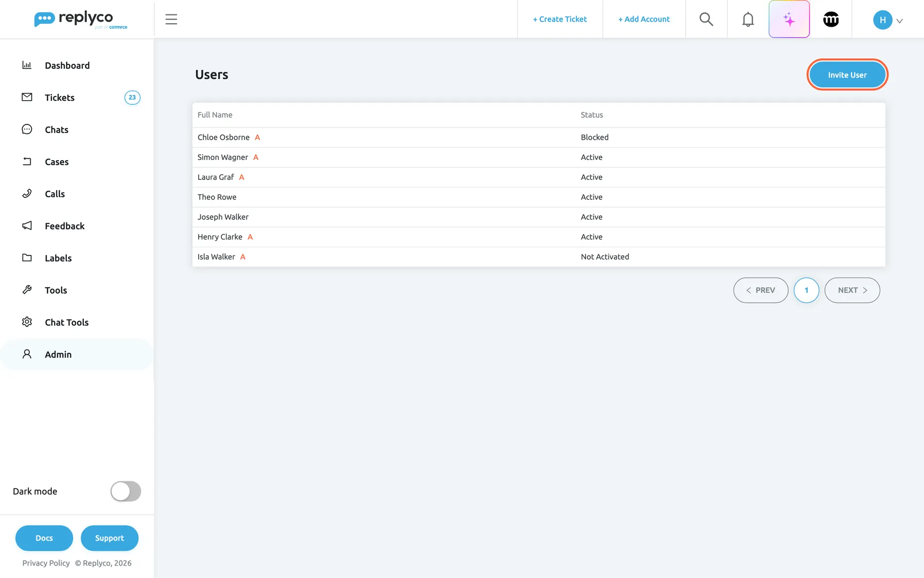
Task: Click the Chat Tools gear icon
Action: tap(27, 322)
